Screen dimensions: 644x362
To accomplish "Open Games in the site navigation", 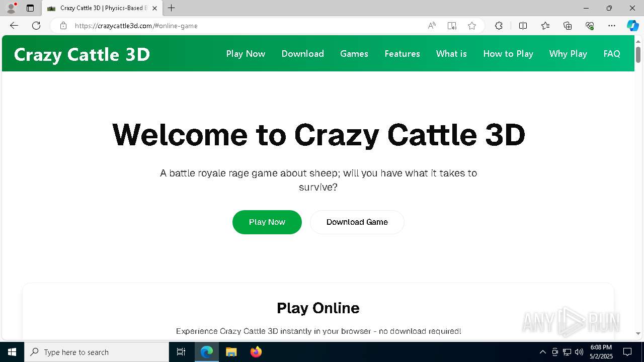I will 354,54.
